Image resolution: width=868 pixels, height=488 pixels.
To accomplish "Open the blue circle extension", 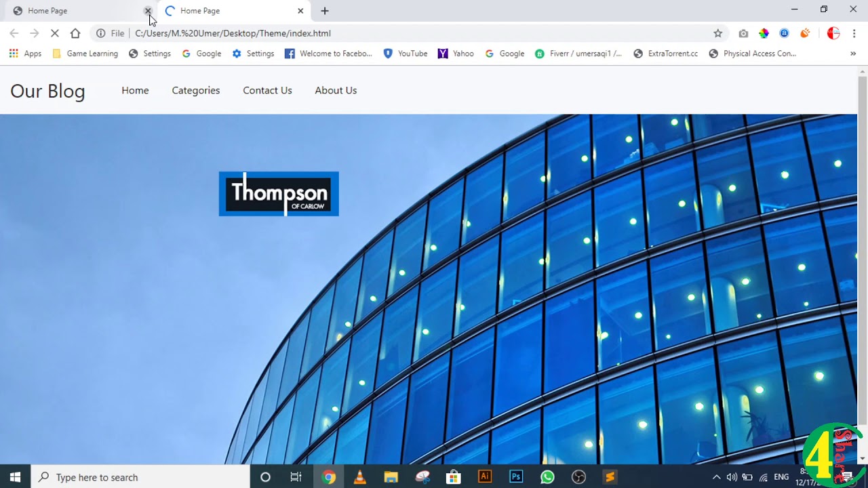I will 785,33.
